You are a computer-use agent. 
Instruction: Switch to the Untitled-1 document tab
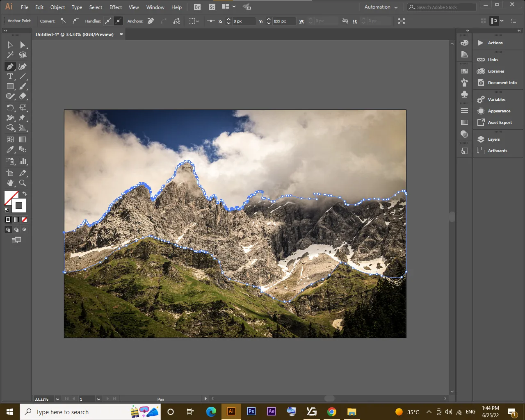pyautogui.click(x=75, y=34)
